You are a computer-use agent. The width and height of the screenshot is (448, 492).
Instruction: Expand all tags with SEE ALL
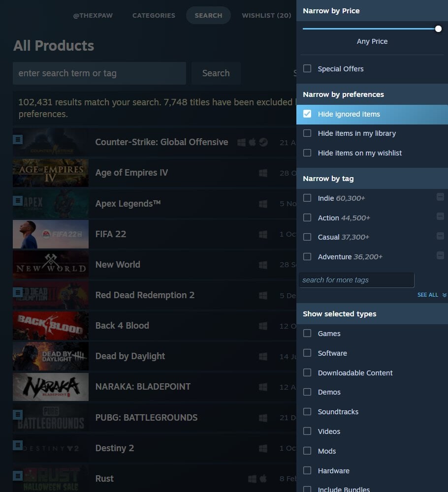click(431, 295)
